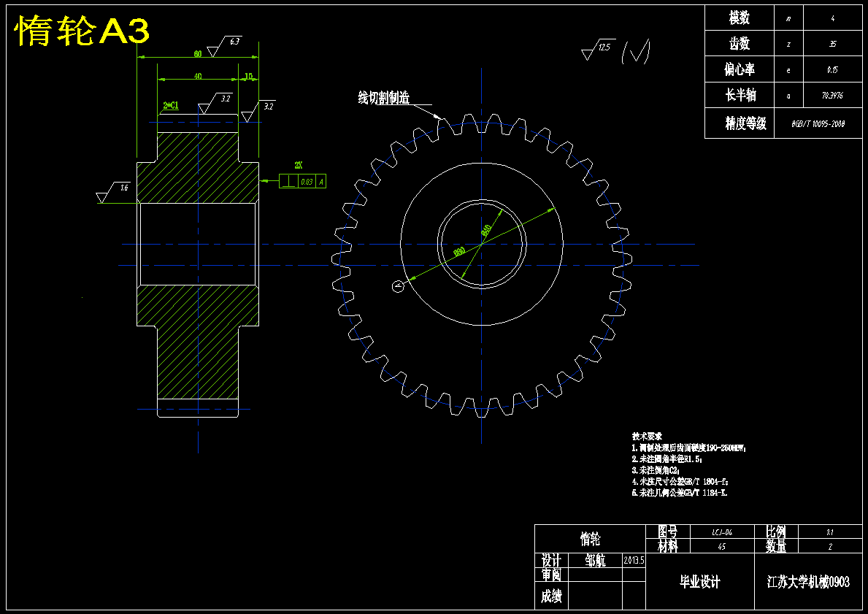Screen dimensions: 868x614
Task: Select the '偏心率' table cell
Action: coord(740,69)
